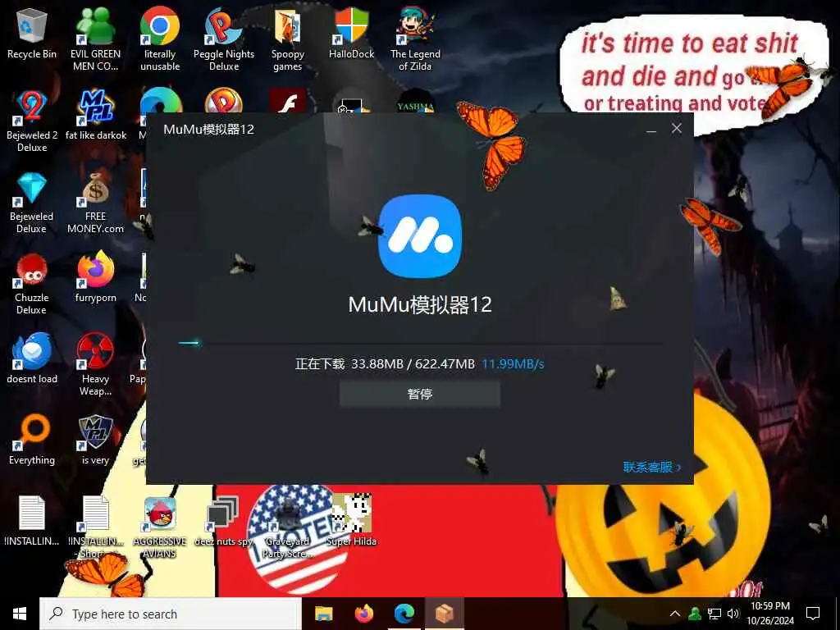Open Thunderbird icon labeled doesnt load
This screenshot has height=630, width=840.
tap(32, 358)
